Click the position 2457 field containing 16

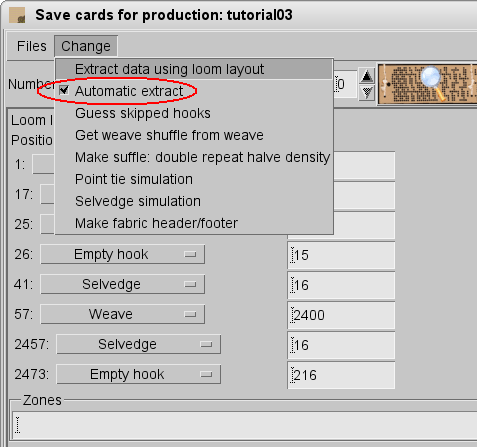(341, 345)
